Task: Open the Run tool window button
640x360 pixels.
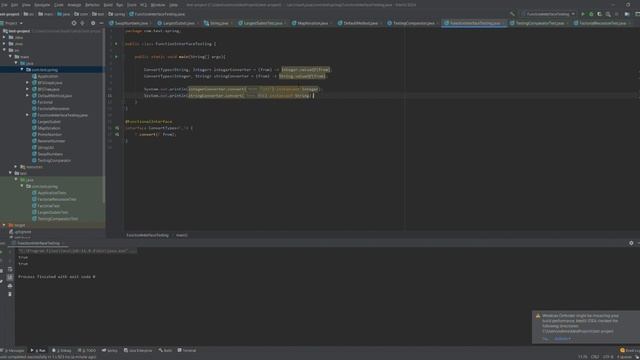Action: [x=38, y=350]
